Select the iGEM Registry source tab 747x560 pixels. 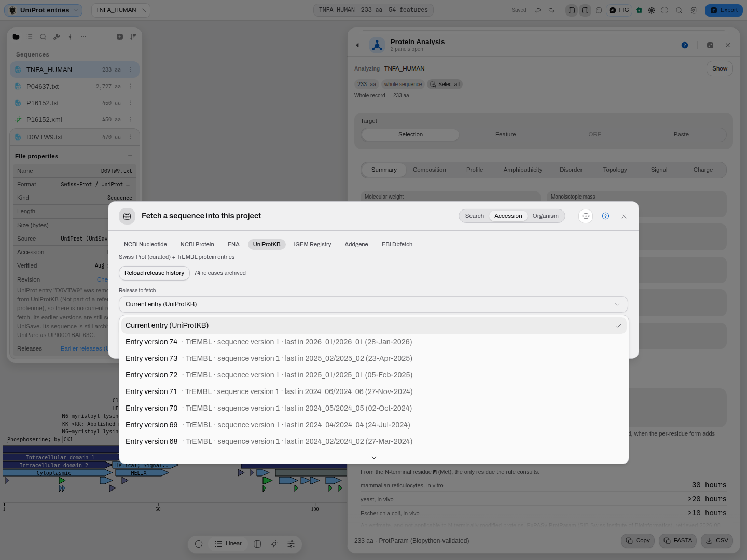(312, 245)
